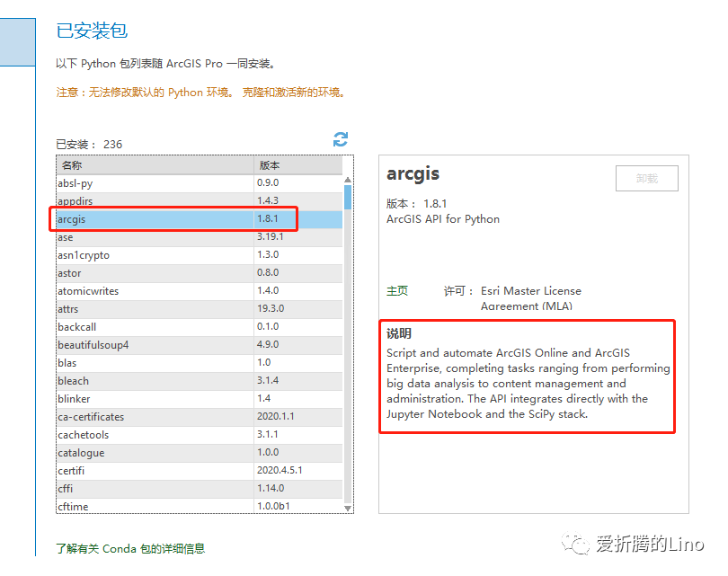This screenshot has width=728, height=576.
Task: Sort packages by 名称 column header
Action: coord(155,165)
